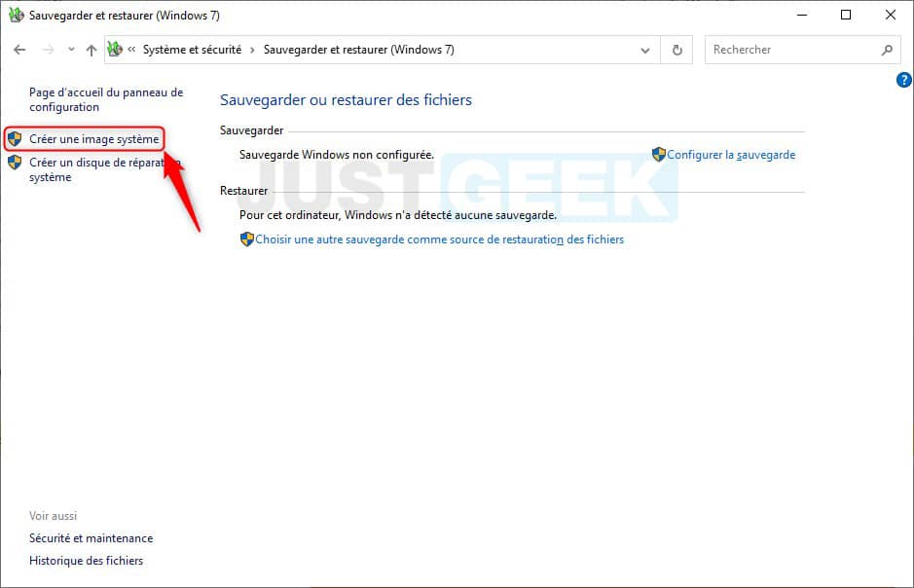
Task: Click the magnifier search icon
Action: tap(887, 50)
